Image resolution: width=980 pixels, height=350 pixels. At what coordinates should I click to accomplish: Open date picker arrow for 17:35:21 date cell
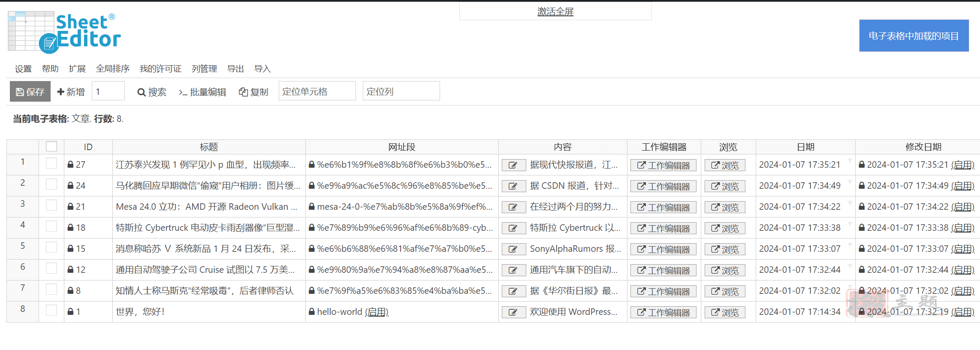[850, 160]
